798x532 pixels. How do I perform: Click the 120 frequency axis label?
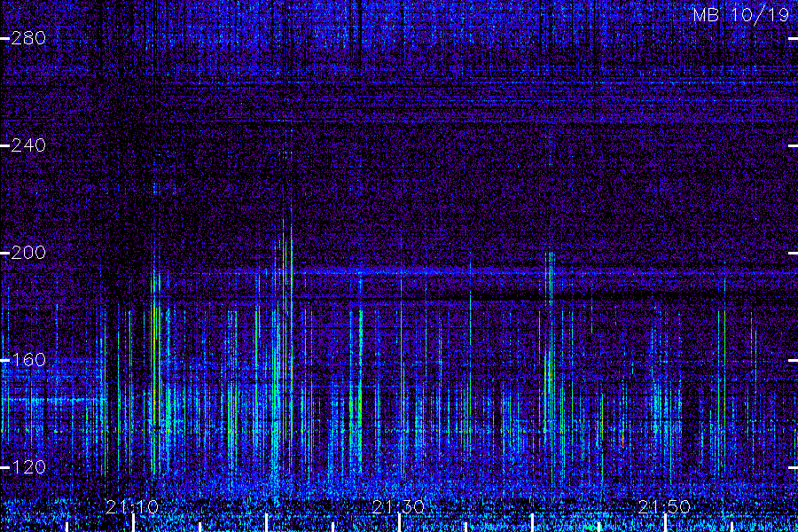tap(28, 467)
